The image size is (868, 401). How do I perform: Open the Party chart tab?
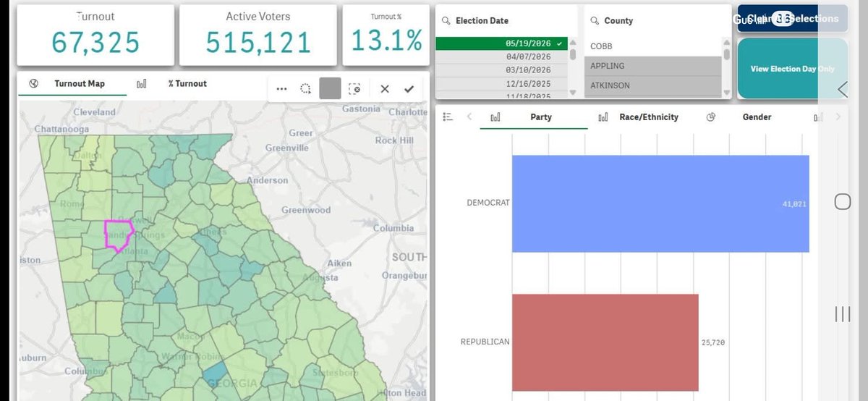[x=541, y=117]
